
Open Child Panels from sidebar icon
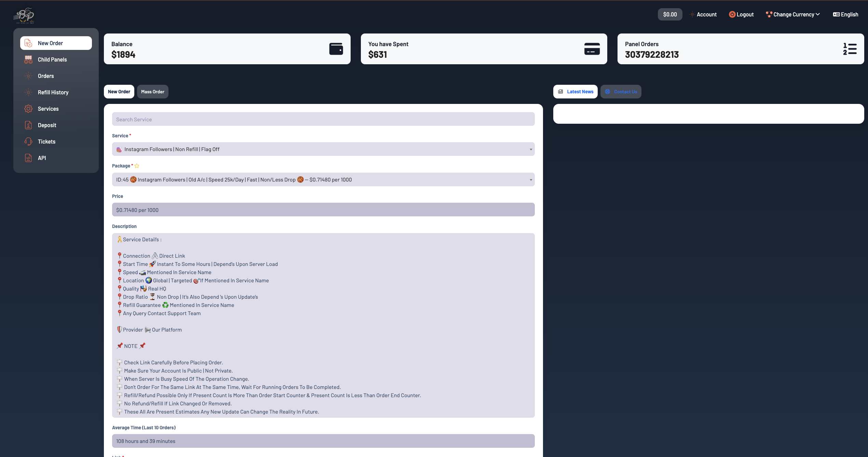coord(28,59)
